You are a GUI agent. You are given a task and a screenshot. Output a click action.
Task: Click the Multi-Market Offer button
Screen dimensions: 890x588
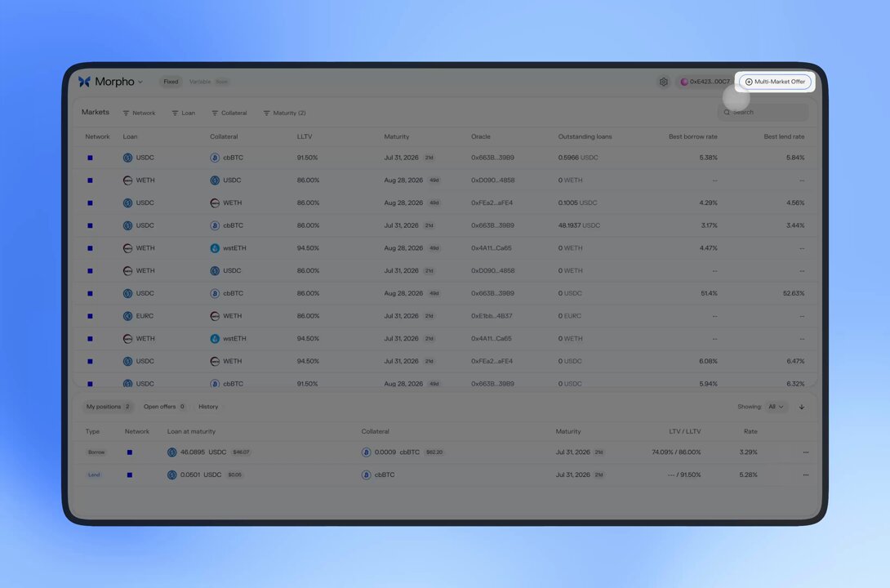pyautogui.click(x=775, y=82)
